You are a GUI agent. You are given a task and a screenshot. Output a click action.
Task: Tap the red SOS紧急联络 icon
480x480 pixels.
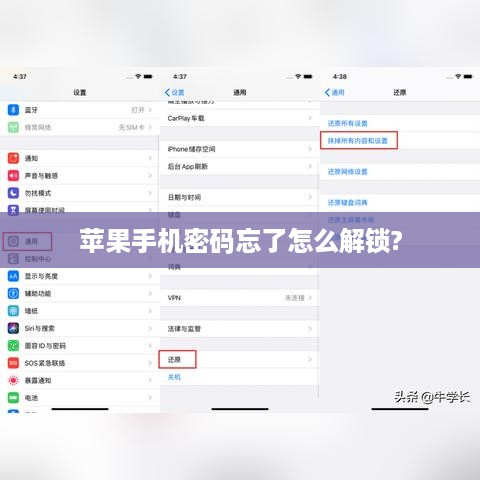point(13,363)
